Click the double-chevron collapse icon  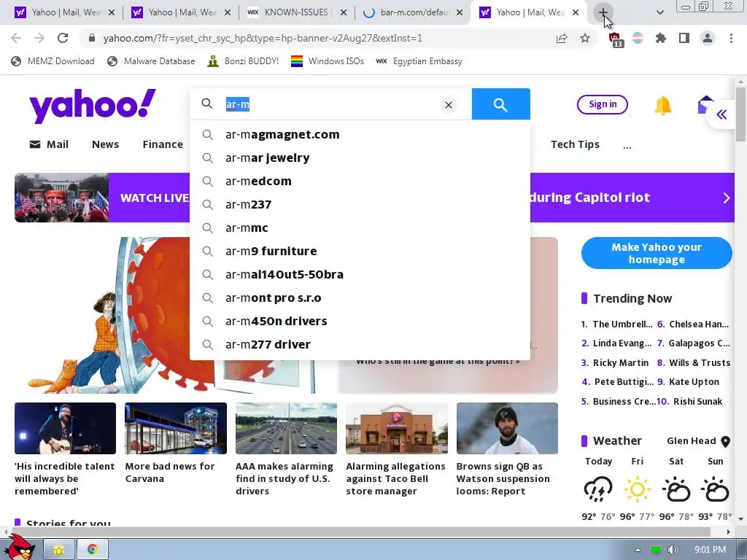coord(721,114)
